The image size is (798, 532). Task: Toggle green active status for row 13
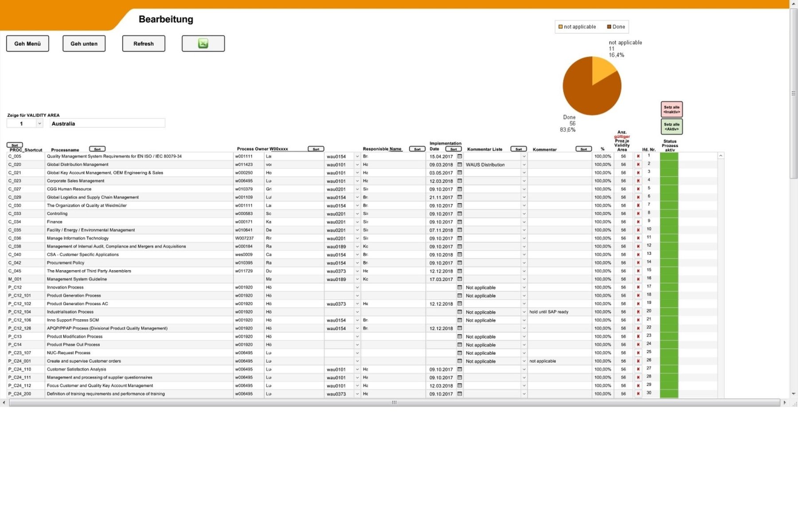669,254
